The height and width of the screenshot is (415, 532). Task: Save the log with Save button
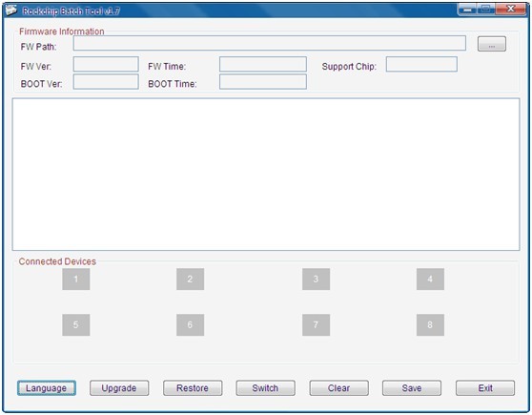click(412, 388)
